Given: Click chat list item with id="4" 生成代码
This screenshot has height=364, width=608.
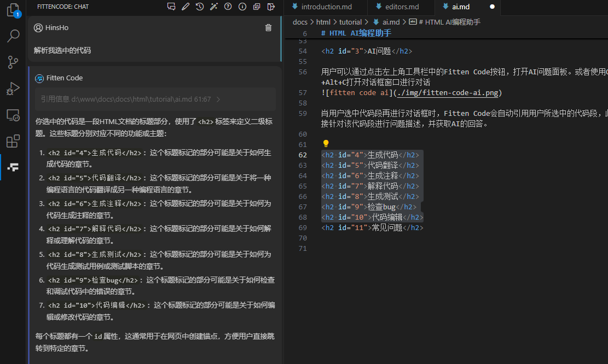Looking at the screenshot, I should click(x=159, y=158).
